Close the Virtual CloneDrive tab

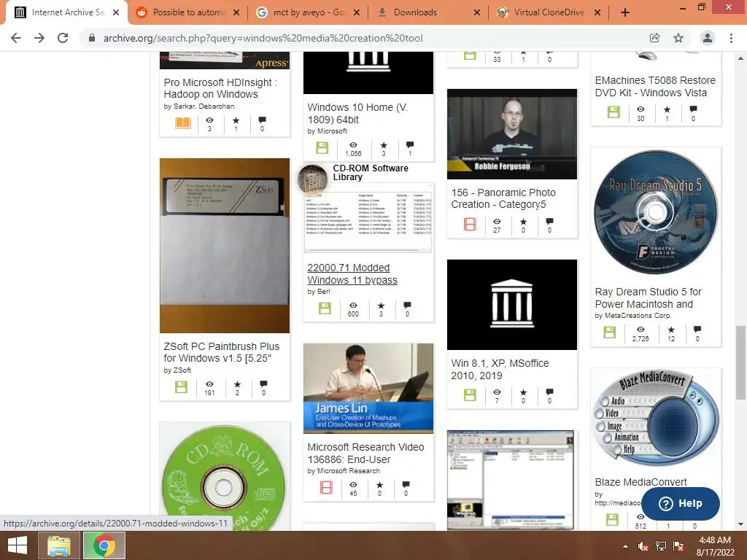point(597,13)
